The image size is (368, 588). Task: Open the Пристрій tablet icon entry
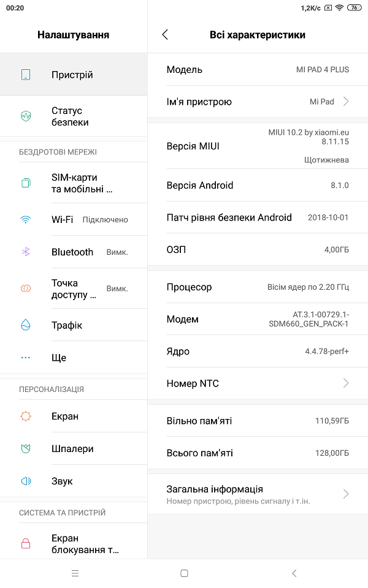(26, 75)
